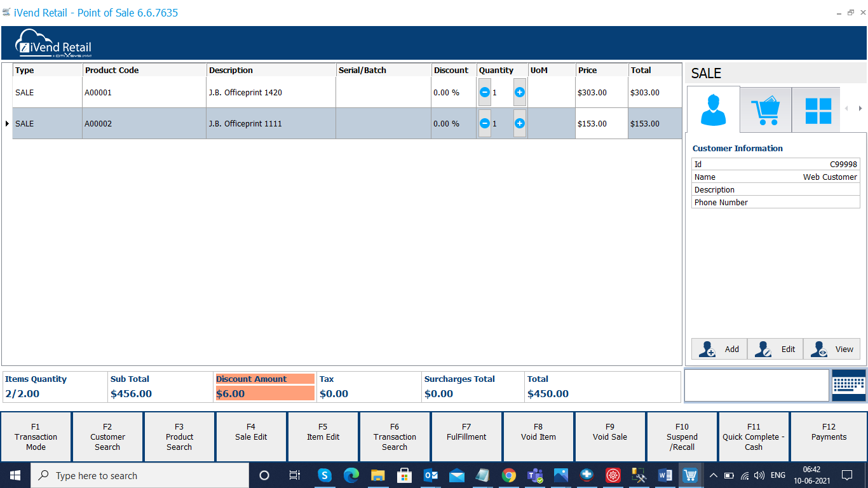Click the input box beside the keyboard icon
868x488 pixels.
point(757,385)
